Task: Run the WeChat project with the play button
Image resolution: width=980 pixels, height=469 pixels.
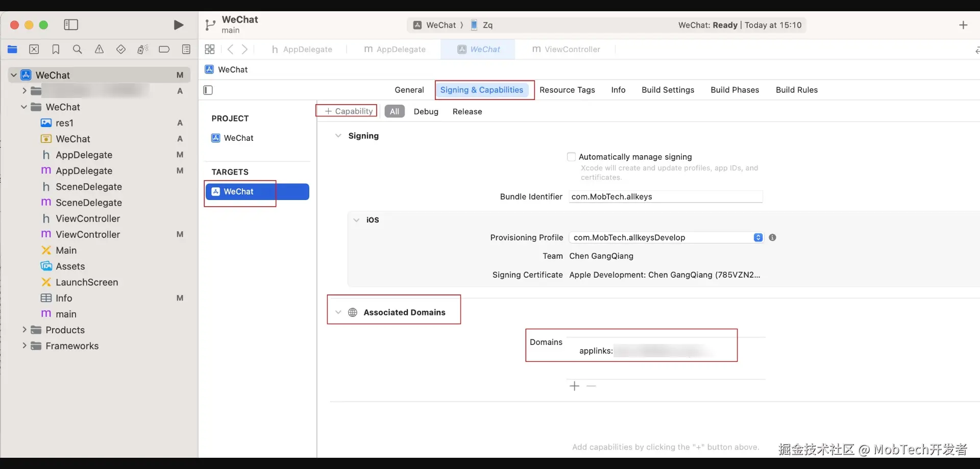Action: point(178,25)
